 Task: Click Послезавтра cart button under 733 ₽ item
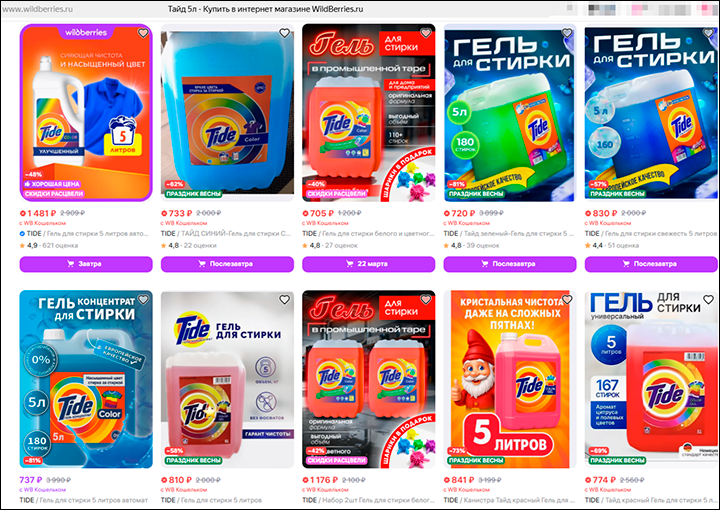pyautogui.click(x=227, y=264)
